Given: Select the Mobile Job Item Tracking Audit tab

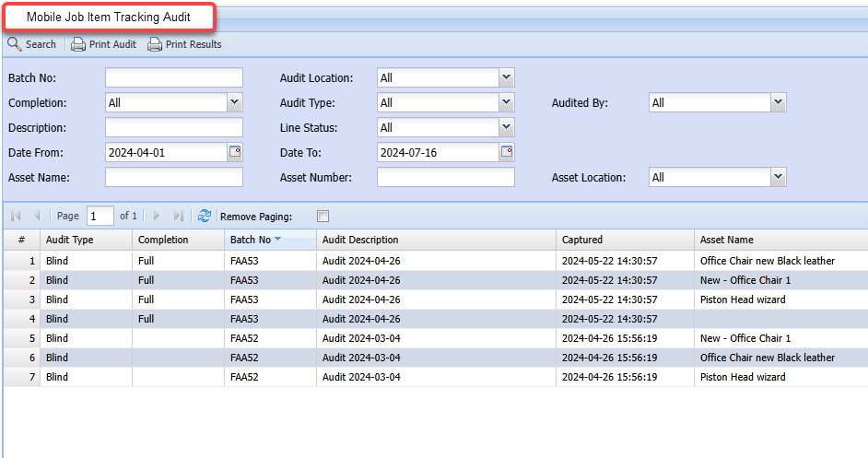Looking at the screenshot, I should point(109,18).
